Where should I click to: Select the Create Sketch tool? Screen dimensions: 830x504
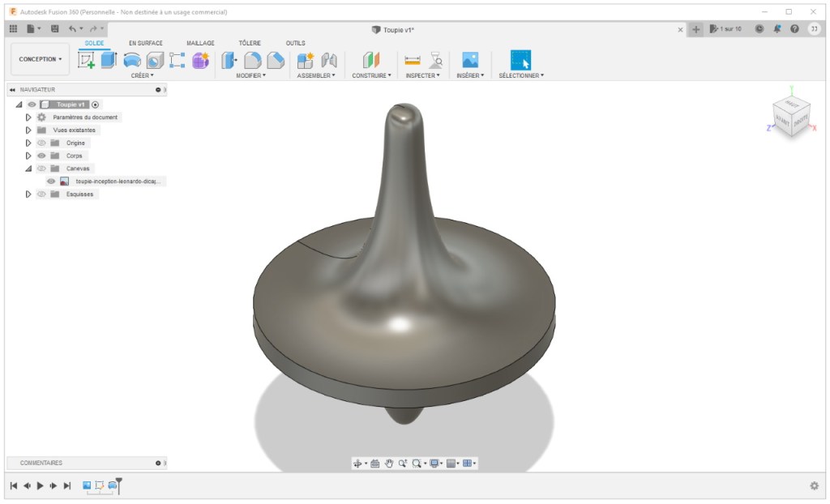[x=88, y=61]
